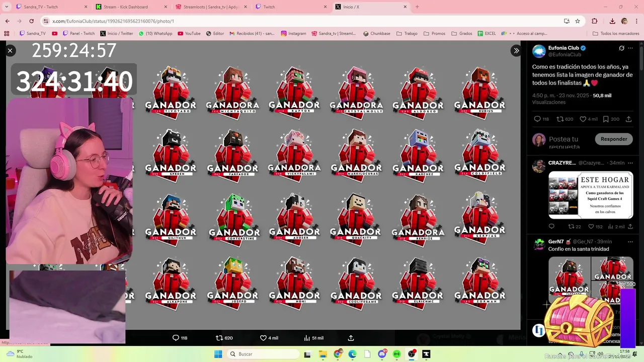This screenshot has width=644, height=362.
Task: Switch to the Stream - Kick Dashboard tab
Action: coord(132,7)
